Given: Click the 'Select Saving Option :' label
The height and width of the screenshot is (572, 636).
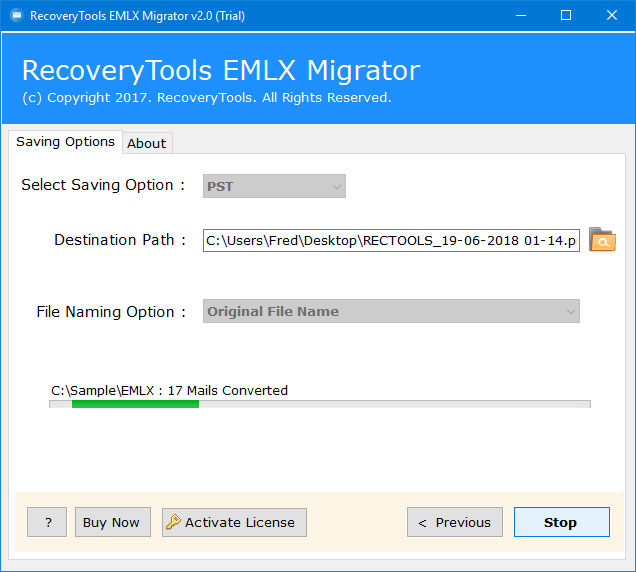Looking at the screenshot, I should point(103,185).
